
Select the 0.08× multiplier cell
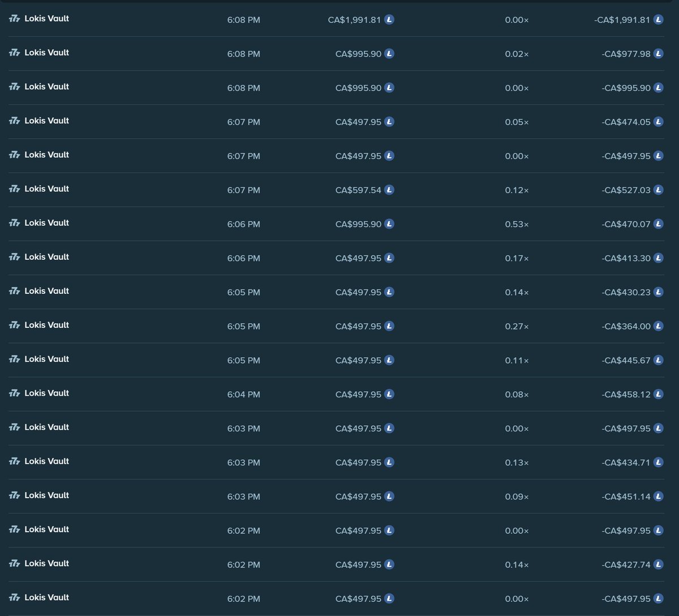pyautogui.click(x=517, y=394)
